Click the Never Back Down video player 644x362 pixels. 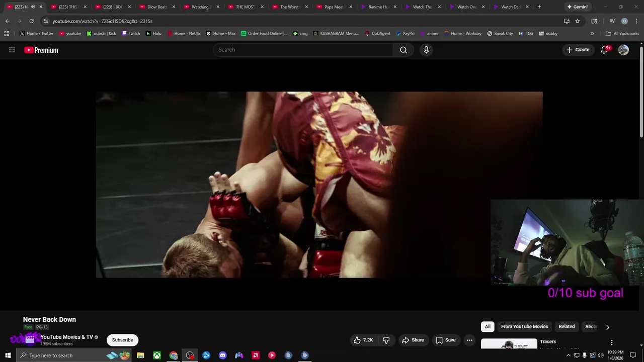[x=319, y=185]
